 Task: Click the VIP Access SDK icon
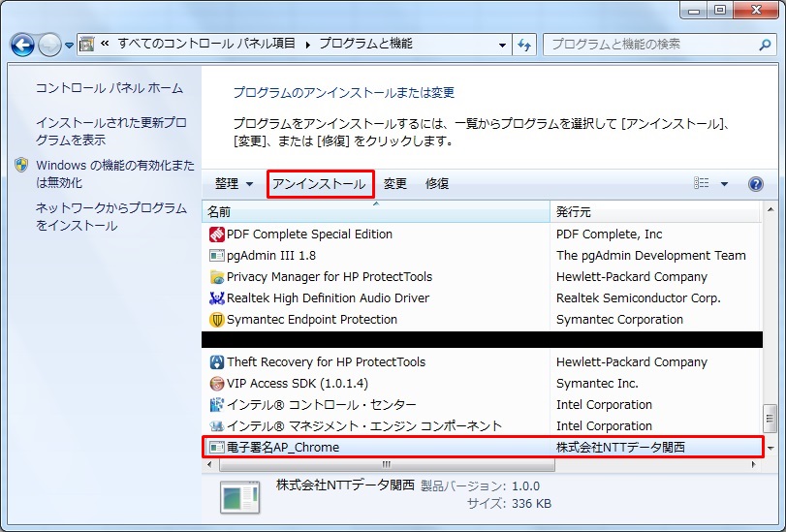[216, 384]
